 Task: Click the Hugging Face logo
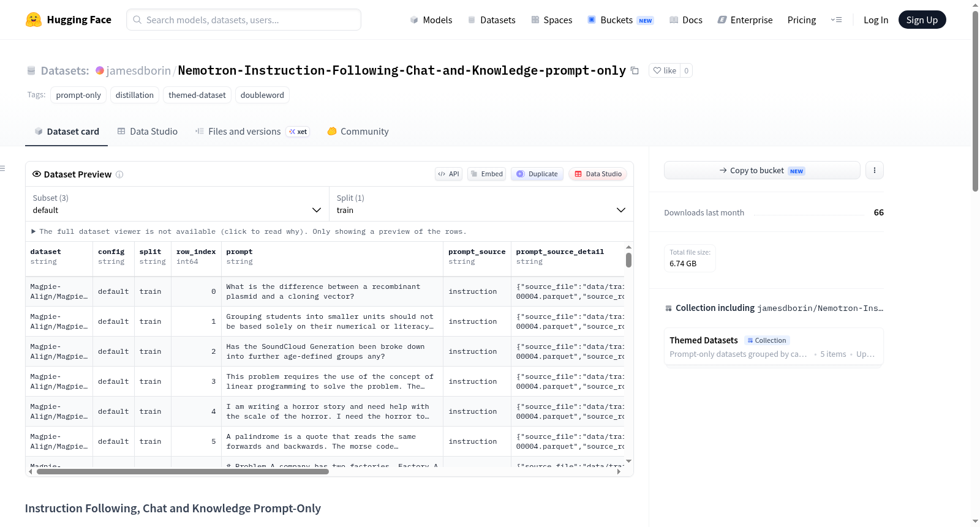click(69, 20)
